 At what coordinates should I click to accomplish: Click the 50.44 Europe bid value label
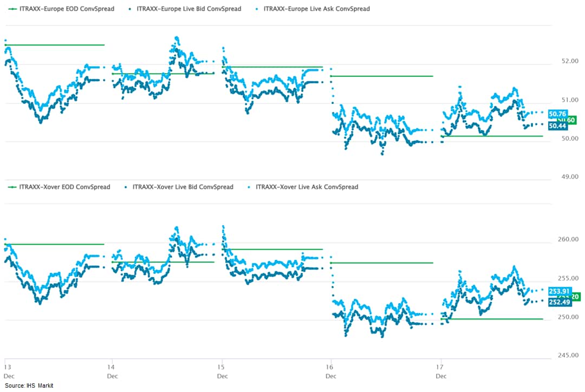pos(557,126)
